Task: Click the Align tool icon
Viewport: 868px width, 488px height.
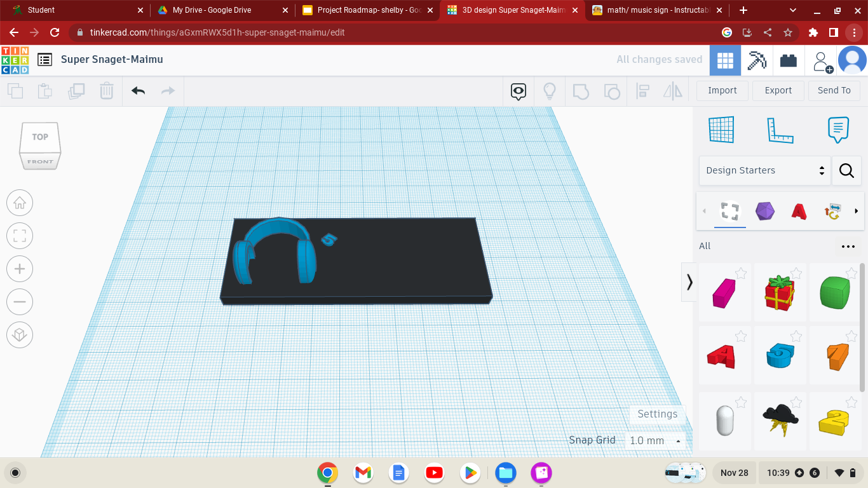Action: [x=642, y=91]
